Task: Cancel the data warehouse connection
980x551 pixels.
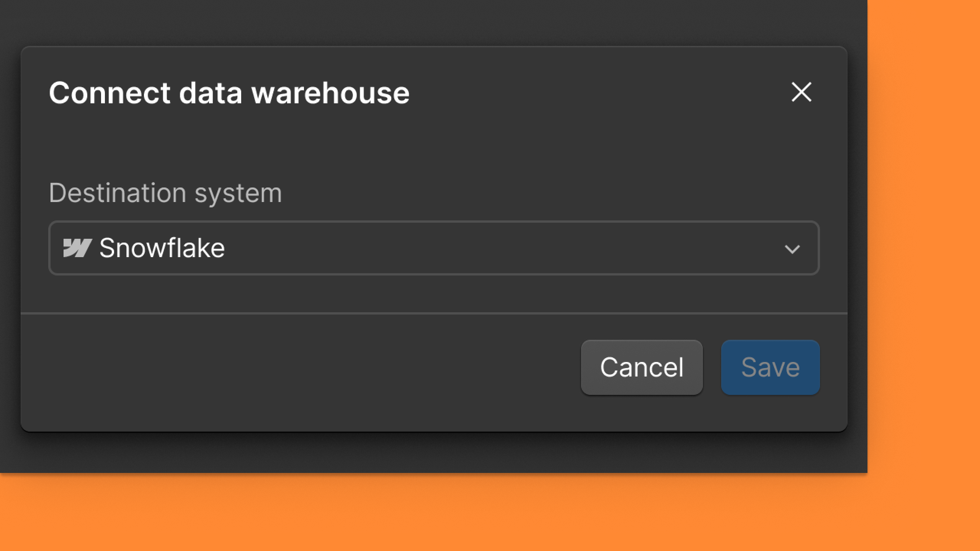Action: 642,367
